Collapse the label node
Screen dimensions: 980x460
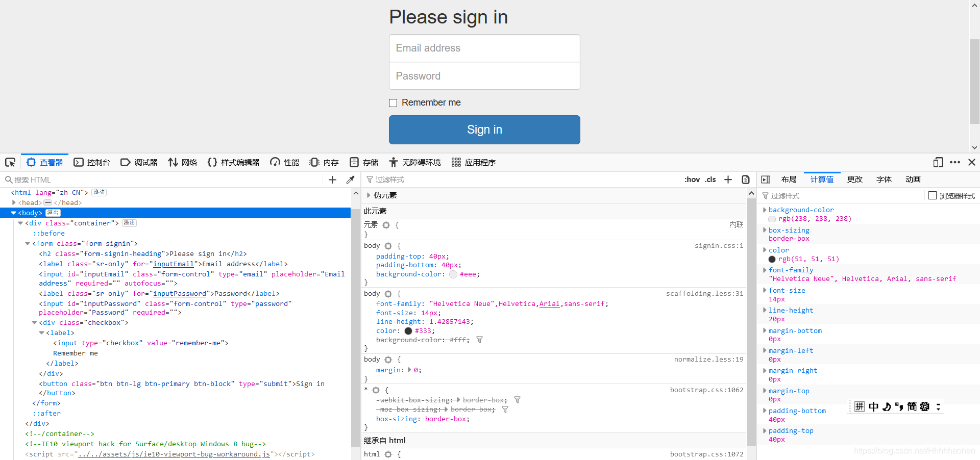coord(41,333)
